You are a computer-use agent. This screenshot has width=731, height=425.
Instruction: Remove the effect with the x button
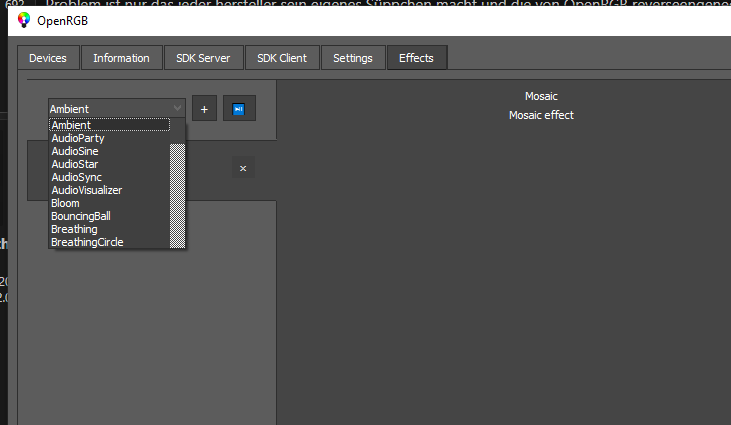pyautogui.click(x=243, y=168)
